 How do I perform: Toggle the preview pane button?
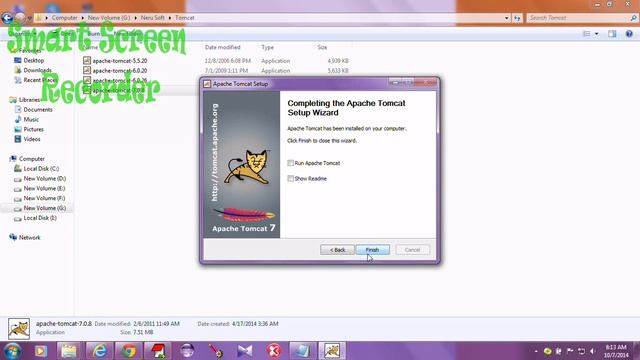click(612, 34)
